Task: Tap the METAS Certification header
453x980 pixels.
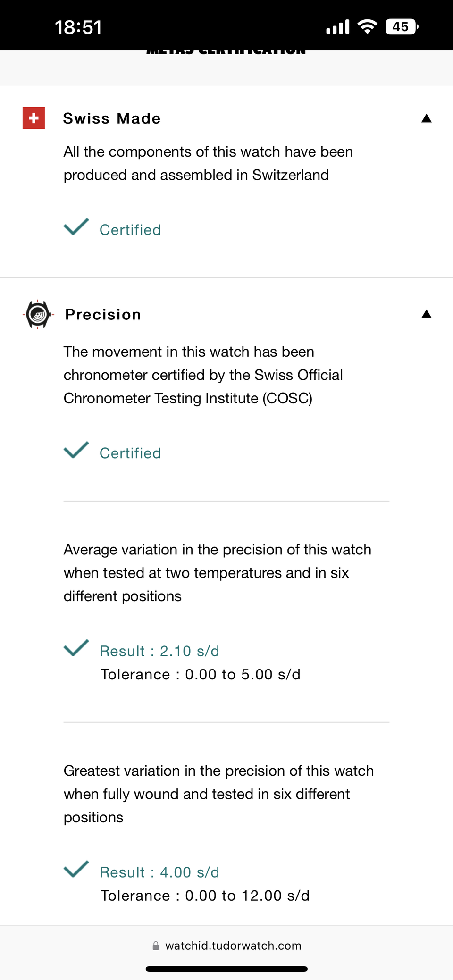Action: tap(226, 51)
